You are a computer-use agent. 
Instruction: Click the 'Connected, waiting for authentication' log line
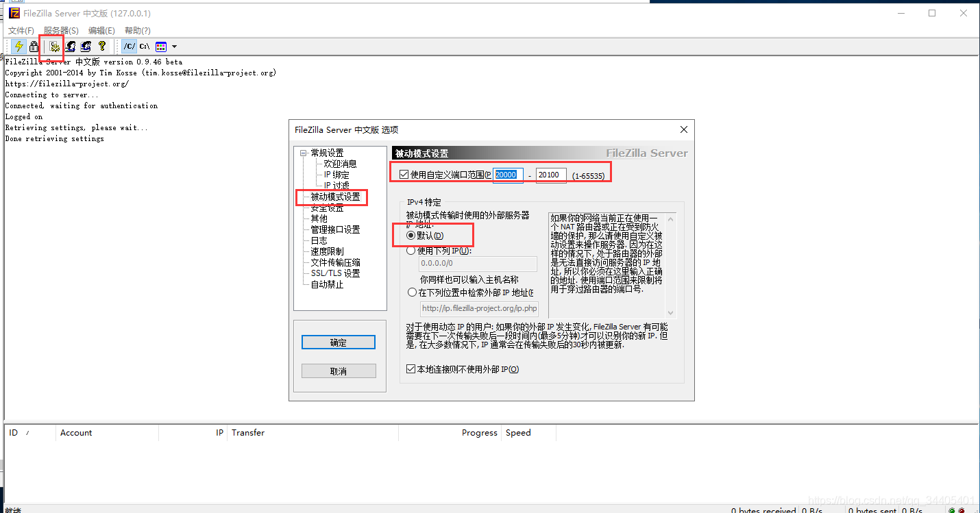(x=82, y=105)
